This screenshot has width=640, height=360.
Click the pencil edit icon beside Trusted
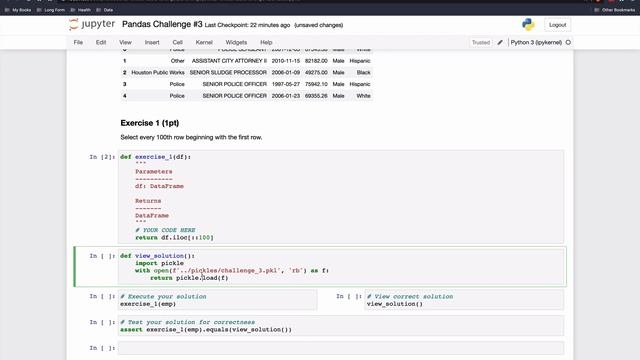tap(500, 42)
